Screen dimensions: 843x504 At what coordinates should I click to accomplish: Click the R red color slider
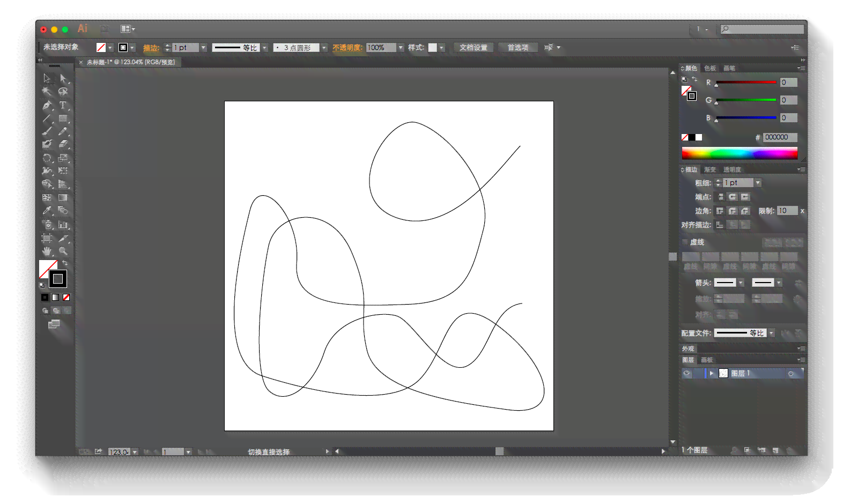coord(746,83)
